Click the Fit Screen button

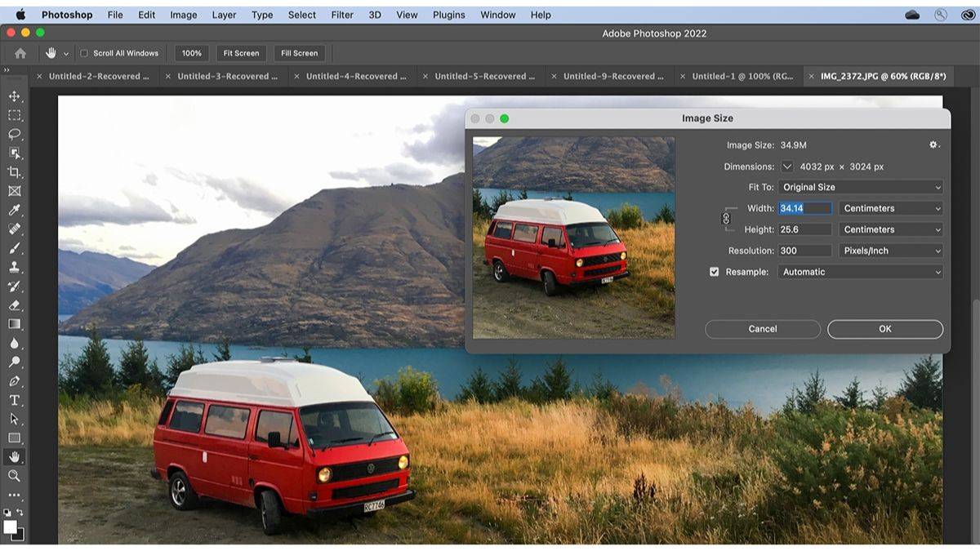click(x=241, y=53)
